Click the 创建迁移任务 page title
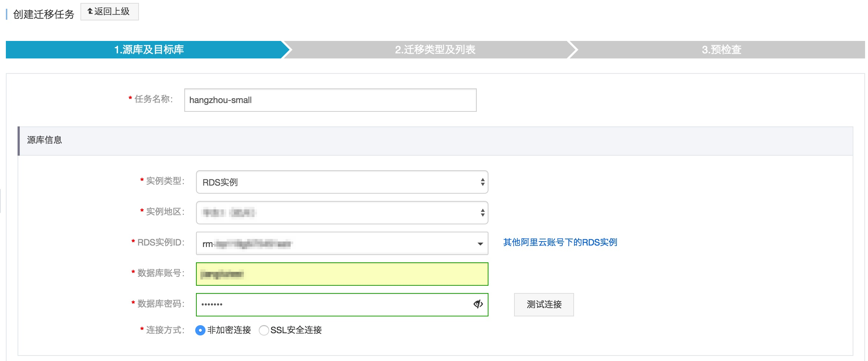Screen dimensions: 868x361 tap(44, 14)
